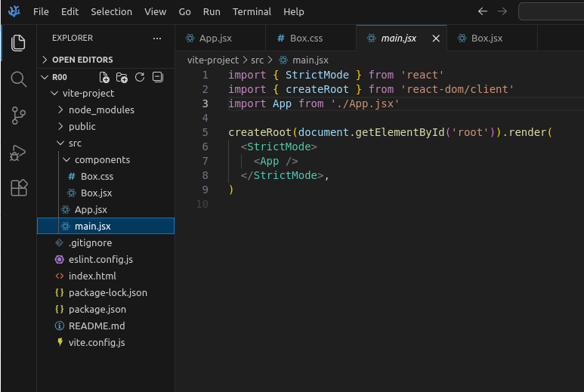
Task: Collapse the components folder
Action: pyautogui.click(x=102, y=159)
